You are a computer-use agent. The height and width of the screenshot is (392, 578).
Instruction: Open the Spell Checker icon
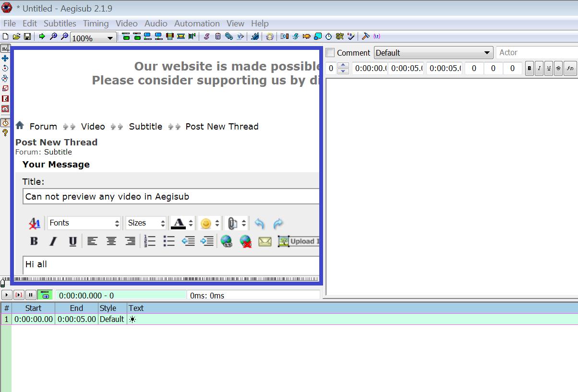tap(351, 36)
